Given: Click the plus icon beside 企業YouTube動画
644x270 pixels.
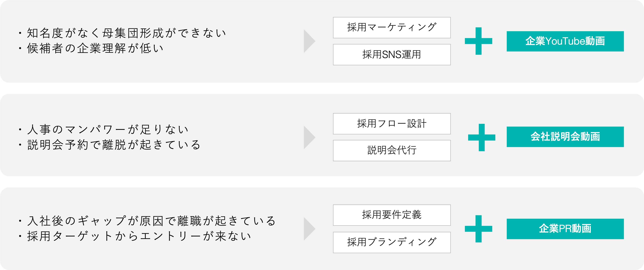Looking at the screenshot, I should pos(478,41).
